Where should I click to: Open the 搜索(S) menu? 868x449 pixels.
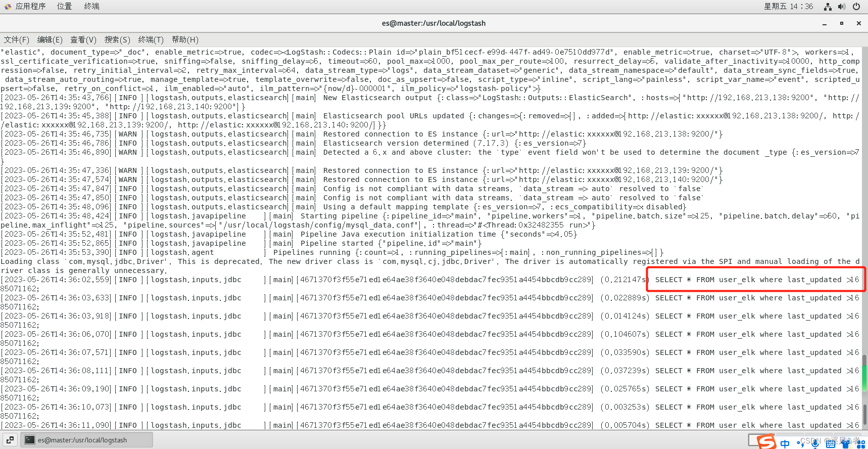pyautogui.click(x=117, y=39)
